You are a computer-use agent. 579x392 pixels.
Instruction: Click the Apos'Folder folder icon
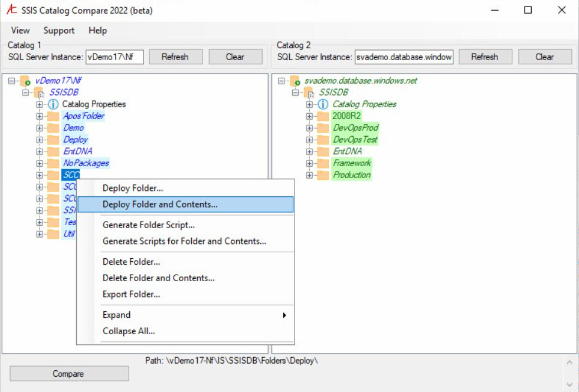(x=53, y=116)
